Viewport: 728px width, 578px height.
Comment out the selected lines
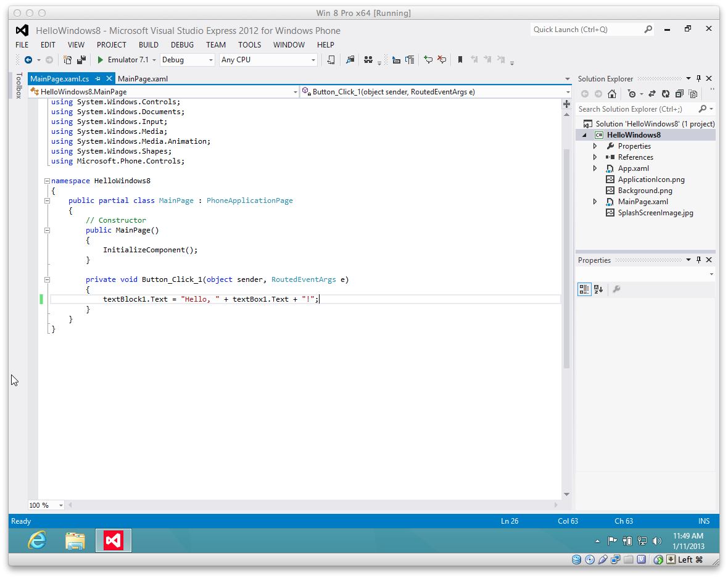[428, 60]
